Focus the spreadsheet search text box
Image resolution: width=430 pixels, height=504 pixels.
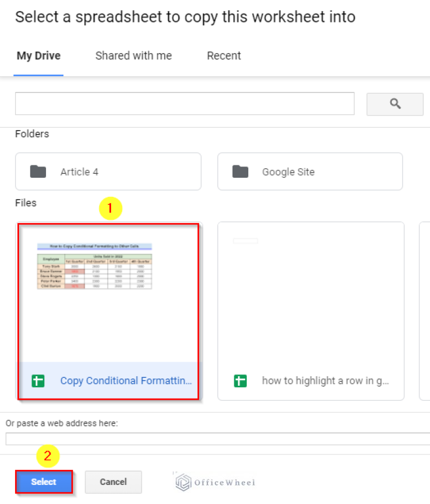(x=184, y=104)
